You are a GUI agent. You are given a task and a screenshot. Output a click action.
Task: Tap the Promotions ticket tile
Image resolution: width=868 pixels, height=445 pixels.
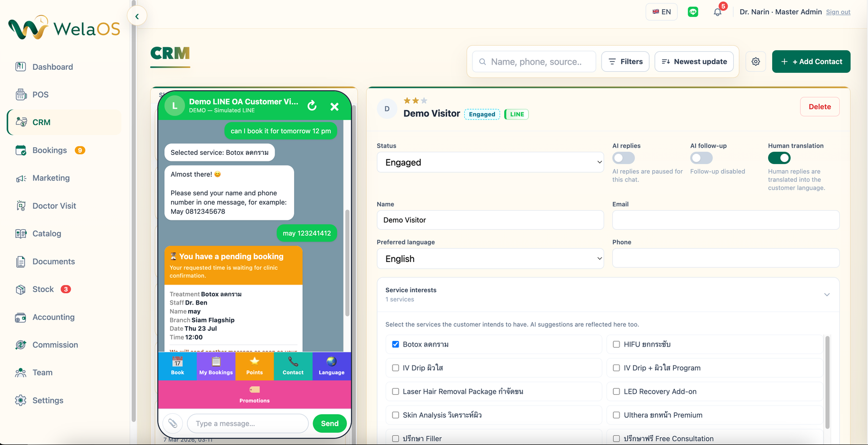click(255, 394)
